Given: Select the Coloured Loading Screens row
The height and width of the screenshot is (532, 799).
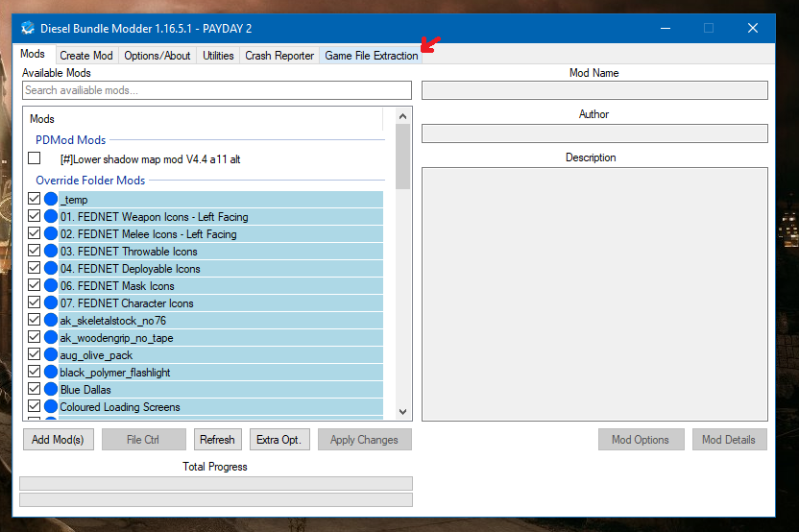Looking at the screenshot, I should tap(221, 406).
